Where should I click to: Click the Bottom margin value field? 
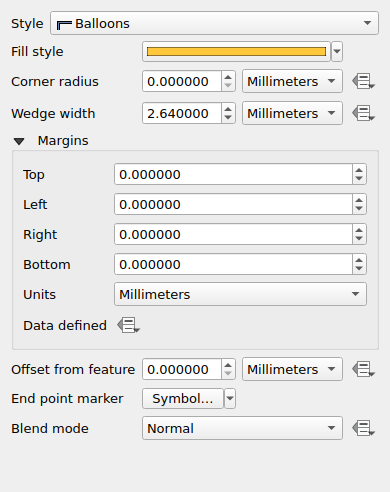pos(233,264)
